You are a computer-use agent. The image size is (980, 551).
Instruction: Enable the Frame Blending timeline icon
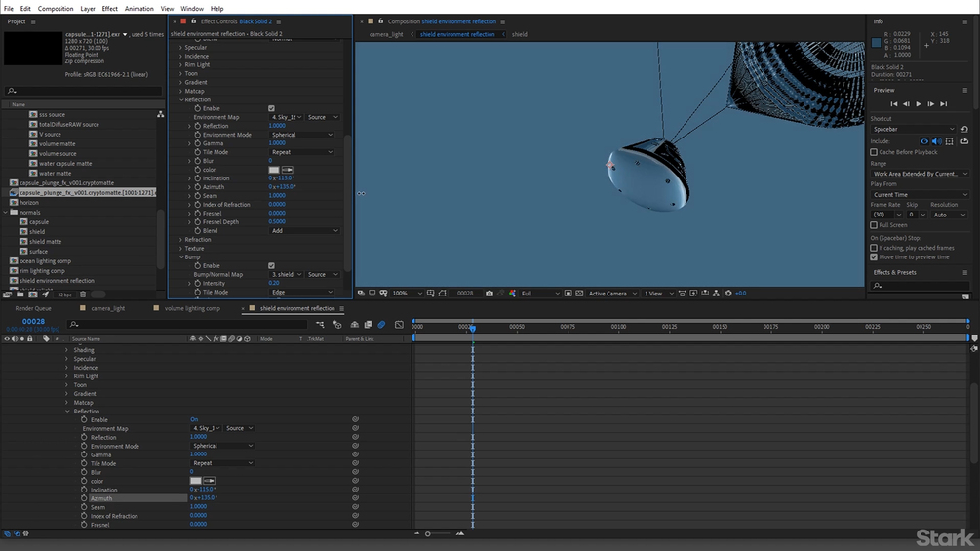coord(369,324)
